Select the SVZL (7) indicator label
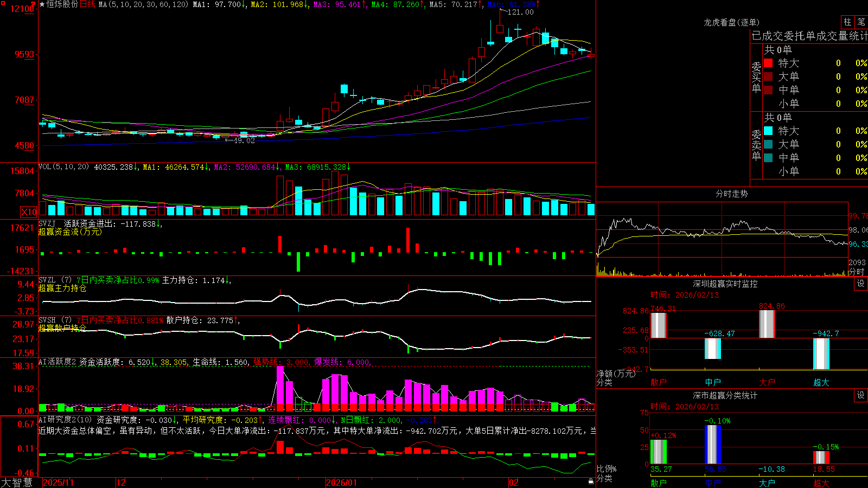 [x=55, y=280]
